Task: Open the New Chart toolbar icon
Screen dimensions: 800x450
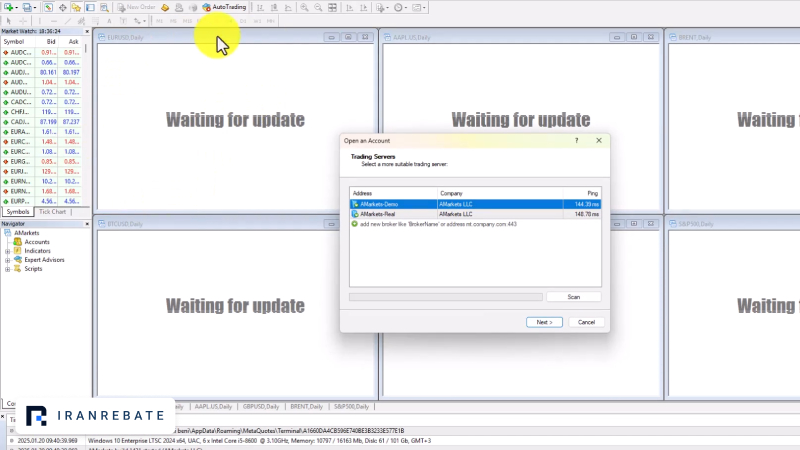Action: click(x=9, y=7)
